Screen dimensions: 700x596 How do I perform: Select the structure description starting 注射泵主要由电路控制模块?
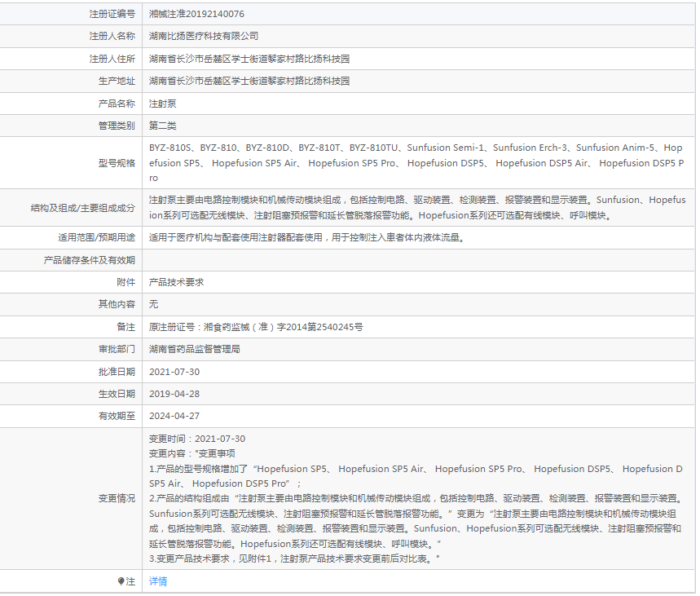417,208
